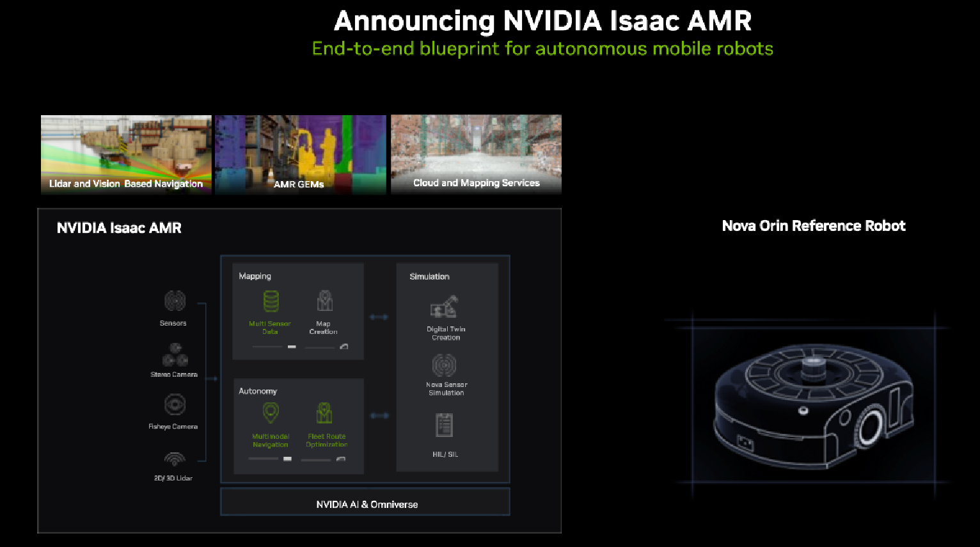Click the 'Multimodal Navigation' text label
This screenshot has width=980, height=547.
coord(271,441)
